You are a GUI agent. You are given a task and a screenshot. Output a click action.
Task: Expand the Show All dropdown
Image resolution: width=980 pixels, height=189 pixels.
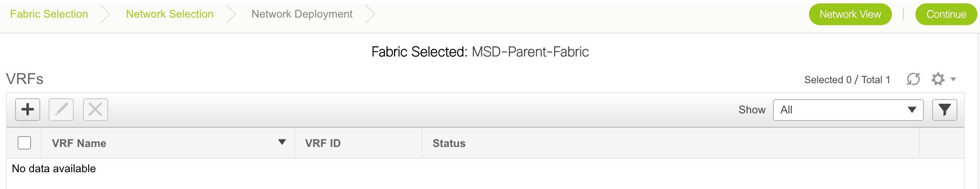(x=848, y=110)
